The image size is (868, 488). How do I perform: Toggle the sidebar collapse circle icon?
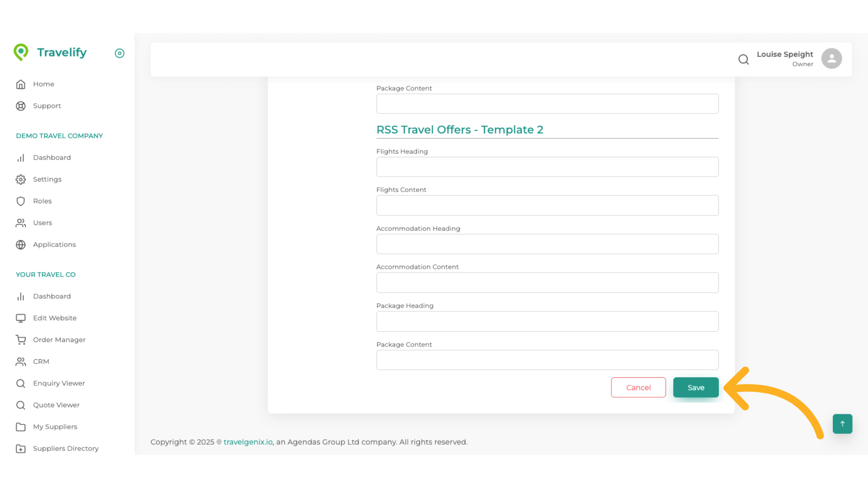click(119, 53)
